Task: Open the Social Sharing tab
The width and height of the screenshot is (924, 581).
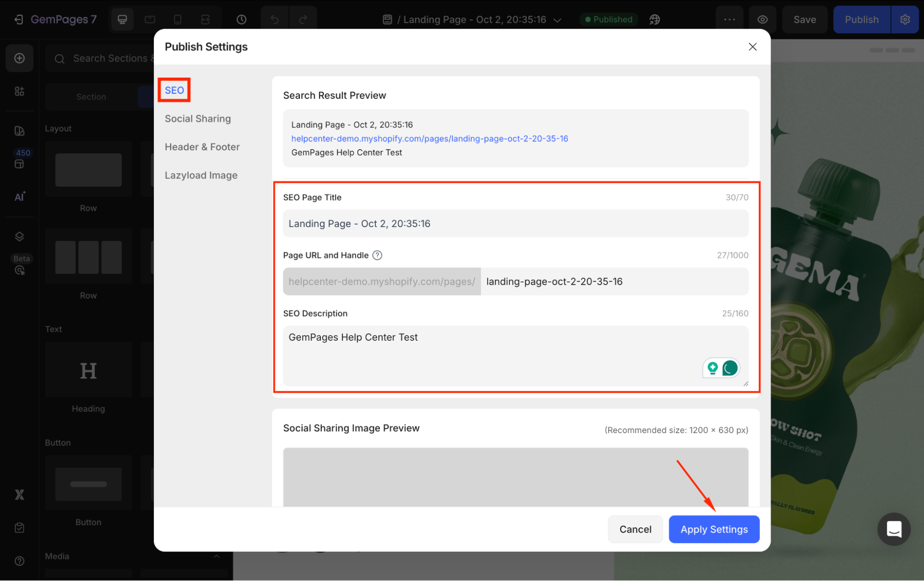Action: [x=197, y=119]
